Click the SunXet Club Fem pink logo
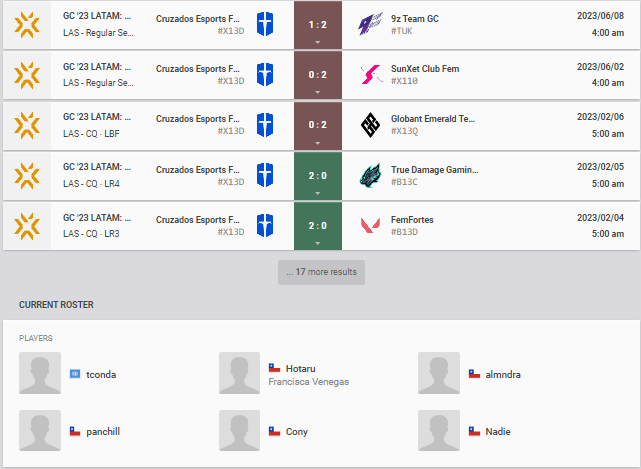 [x=370, y=74]
